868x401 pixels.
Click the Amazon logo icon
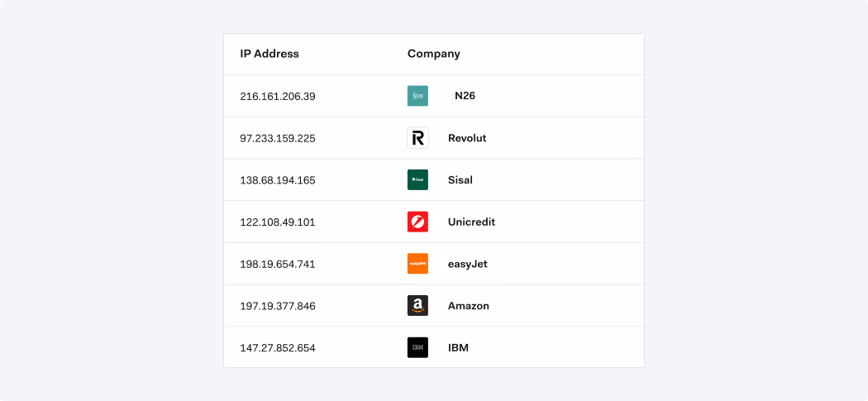pyautogui.click(x=417, y=306)
